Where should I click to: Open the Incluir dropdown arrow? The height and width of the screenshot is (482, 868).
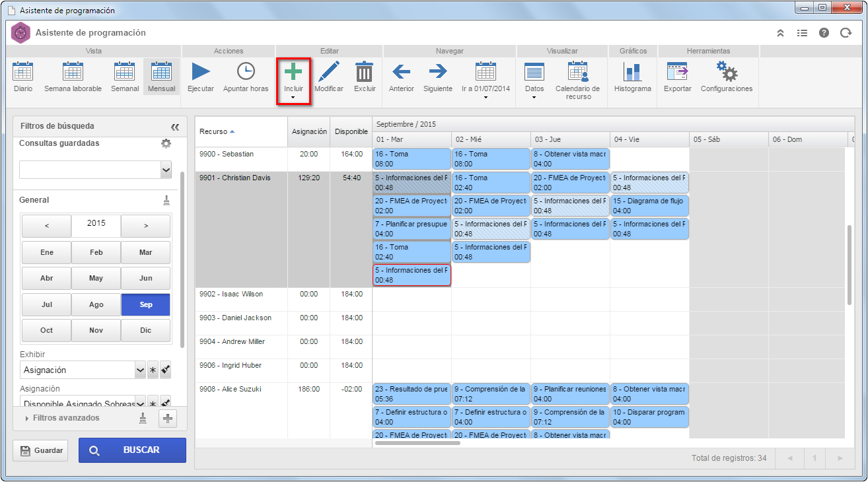293,97
